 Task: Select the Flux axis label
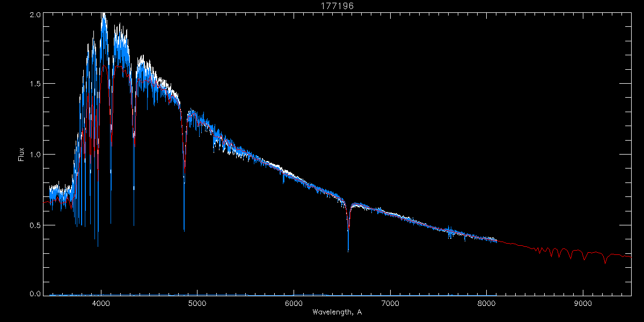(x=21, y=155)
